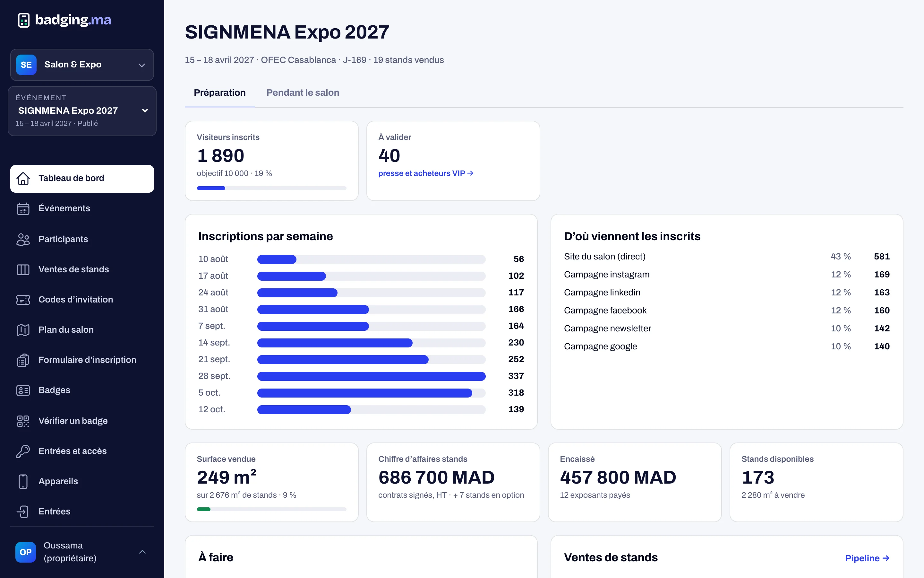Open the Pipeline link in Ventes de stands
The height and width of the screenshot is (578, 924).
867,558
